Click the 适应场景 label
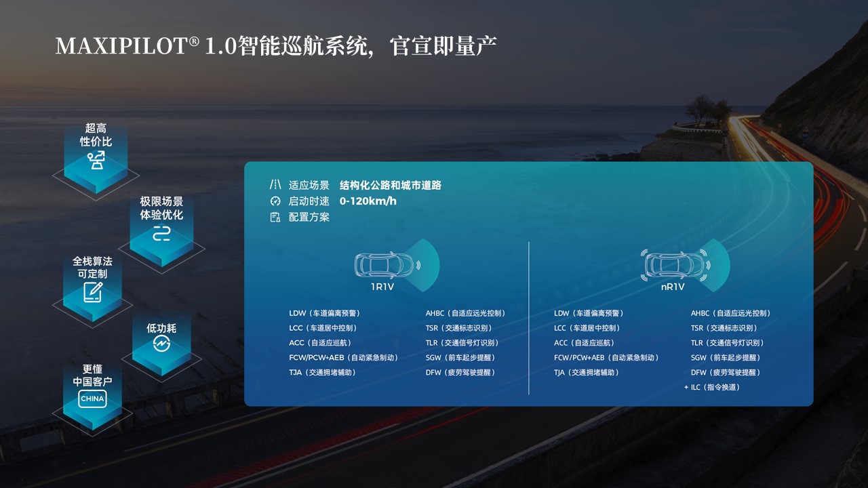This screenshot has height=488, width=868. tap(309, 185)
